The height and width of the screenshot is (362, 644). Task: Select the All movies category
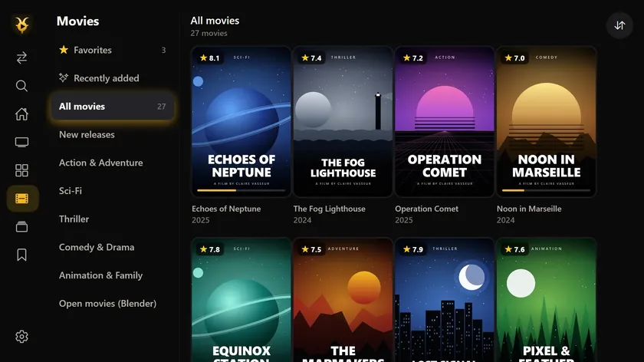tap(112, 107)
